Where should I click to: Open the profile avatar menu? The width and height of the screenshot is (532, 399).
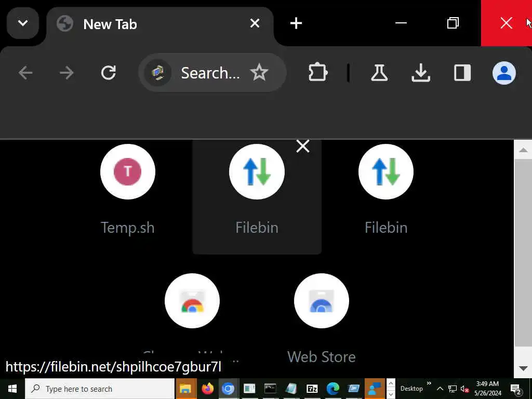(504, 73)
